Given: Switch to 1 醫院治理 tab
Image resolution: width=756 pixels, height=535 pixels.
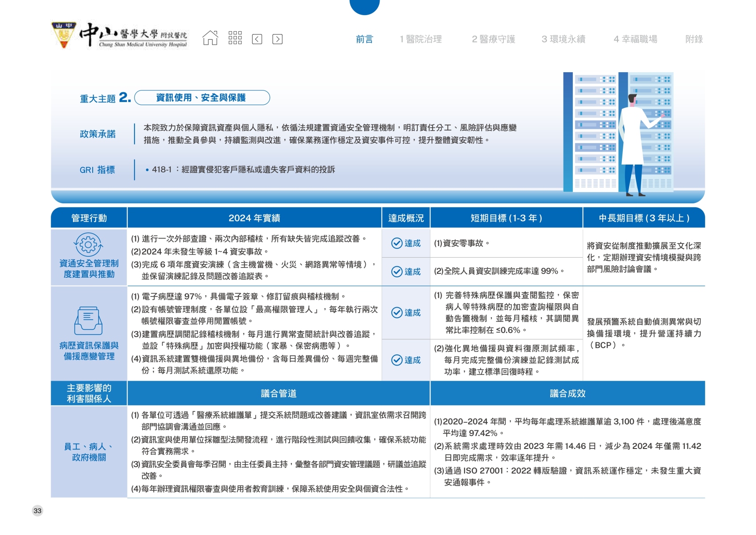Looking at the screenshot, I should [x=421, y=39].
